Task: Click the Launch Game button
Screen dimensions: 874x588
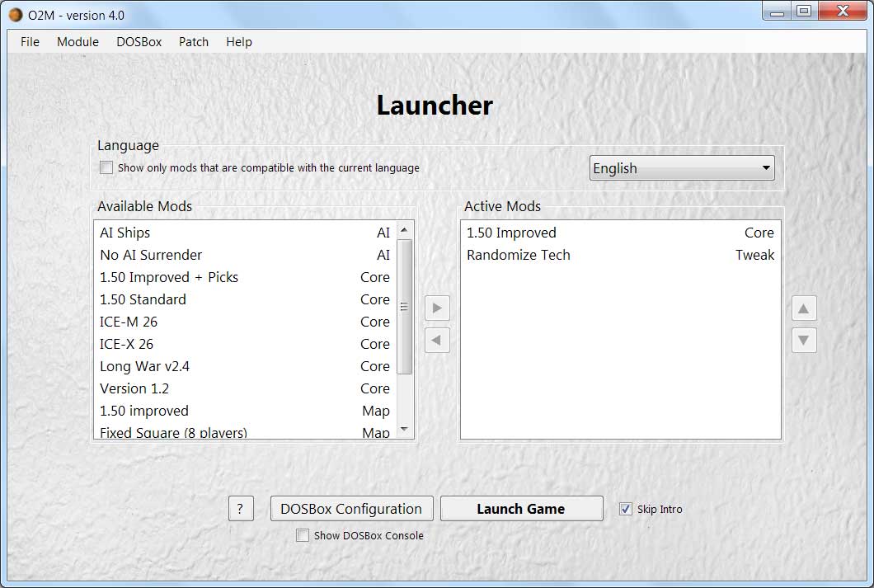Action: pyautogui.click(x=521, y=508)
